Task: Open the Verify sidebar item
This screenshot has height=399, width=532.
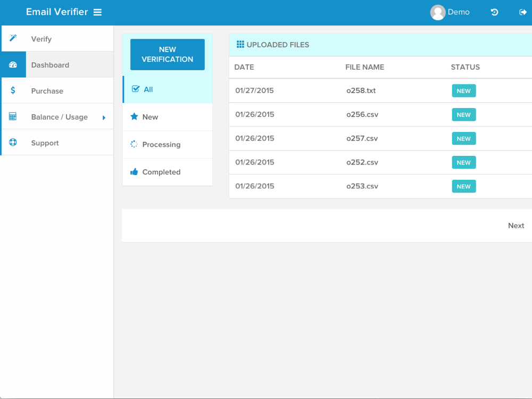Action: 57,39
